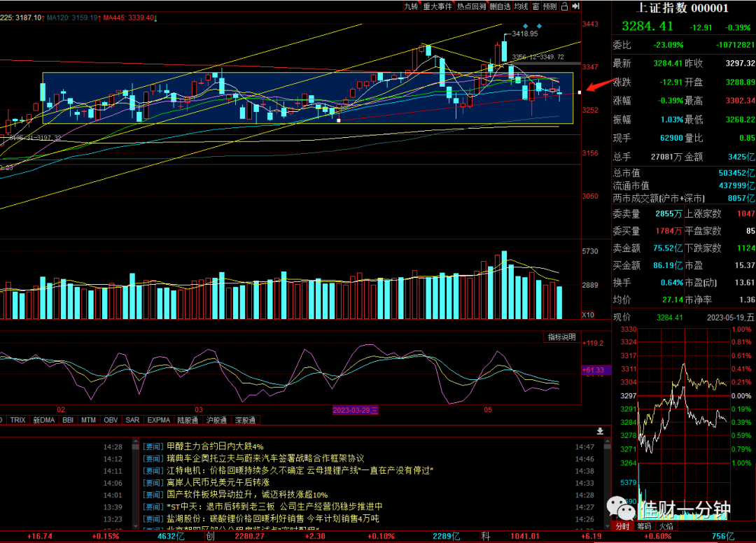Screen dimensions: 756x543
Task: Open news: 国产软件板块异动拉升
Action: click(247, 495)
